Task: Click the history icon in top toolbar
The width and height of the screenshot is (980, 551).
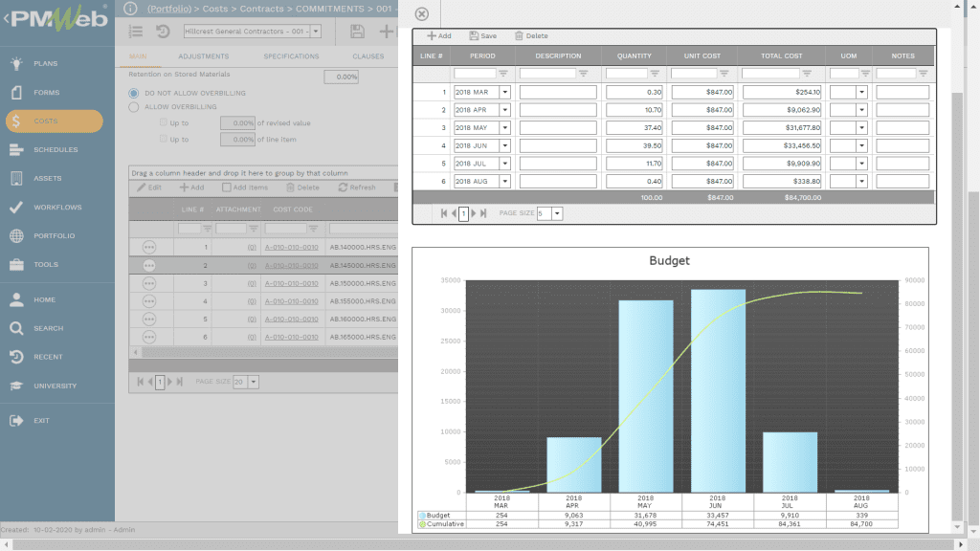Action: coord(163,32)
